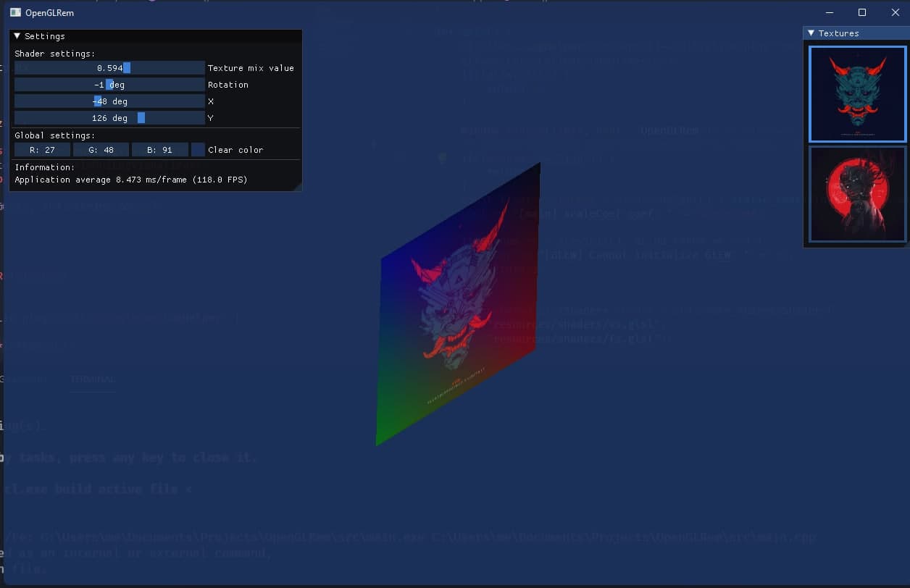Click the B: 91 drag field
This screenshot has width=910, height=588.
pos(159,150)
